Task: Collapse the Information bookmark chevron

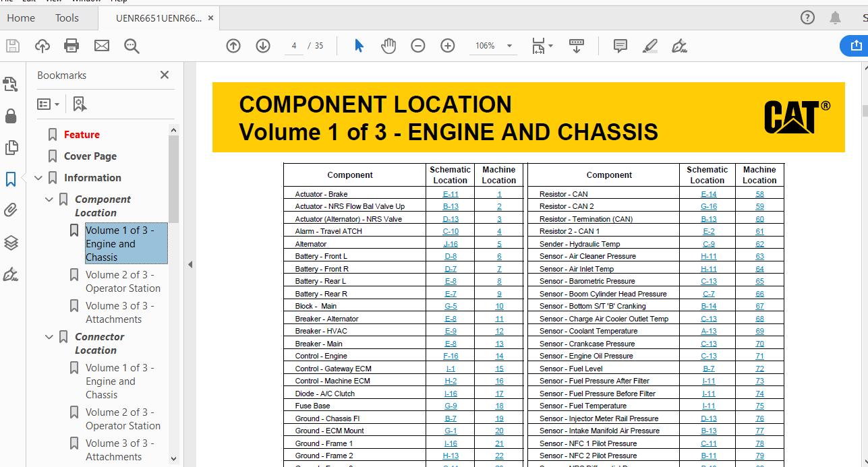Action: pyautogui.click(x=38, y=178)
